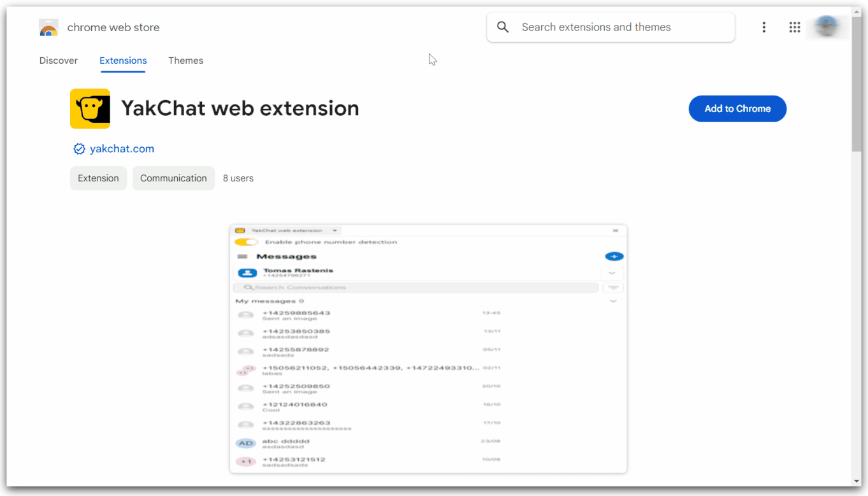Image resolution: width=868 pixels, height=496 pixels.
Task: Open the yakchat.com publisher link
Action: pos(122,149)
